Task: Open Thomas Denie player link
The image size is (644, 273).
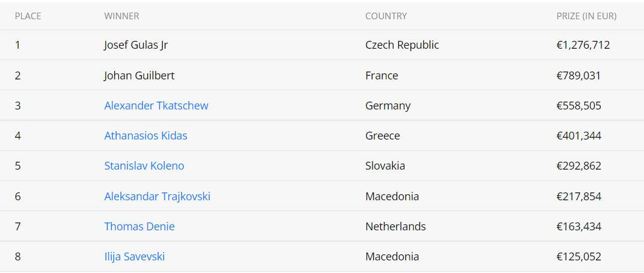Action: coord(139,226)
